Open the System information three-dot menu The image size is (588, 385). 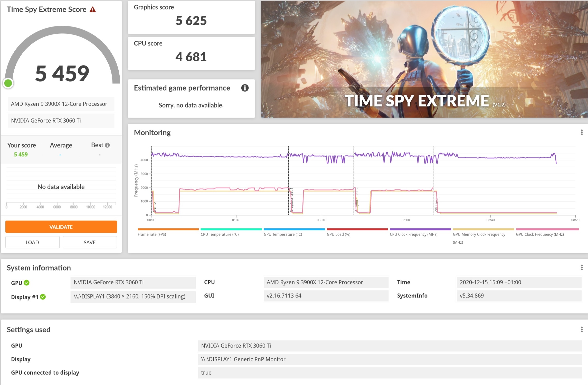point(582,267)
